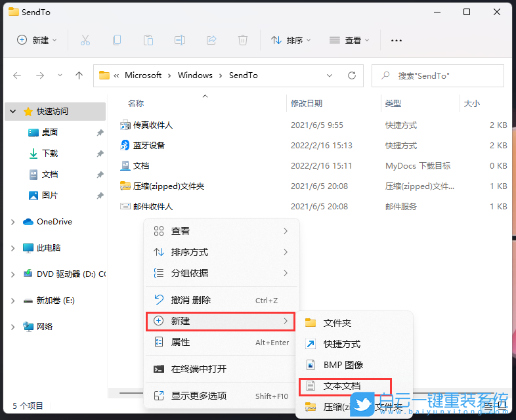
Task: Choose BMP 图像 from the New submenu
Action: [x=354, y=365]
